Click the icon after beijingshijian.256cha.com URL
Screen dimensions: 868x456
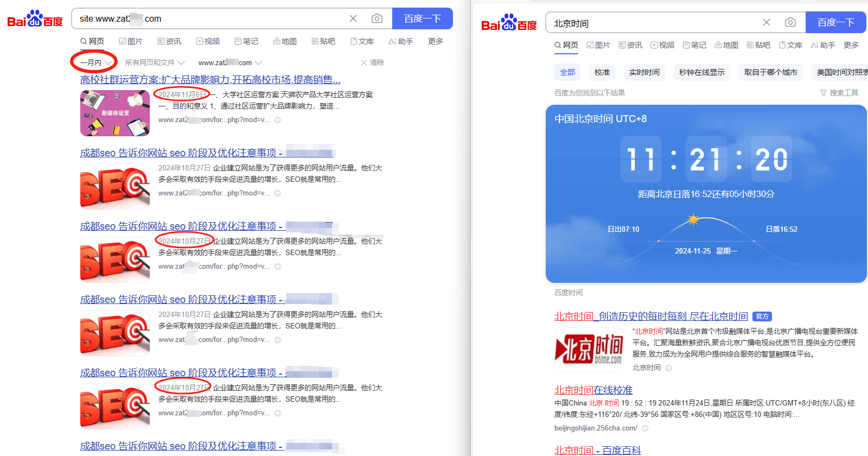[645, 428]
